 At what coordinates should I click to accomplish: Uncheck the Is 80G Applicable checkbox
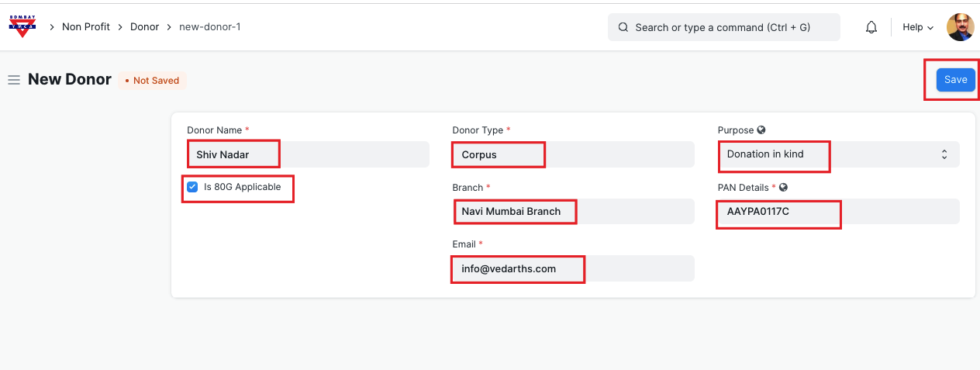[192, 187]
